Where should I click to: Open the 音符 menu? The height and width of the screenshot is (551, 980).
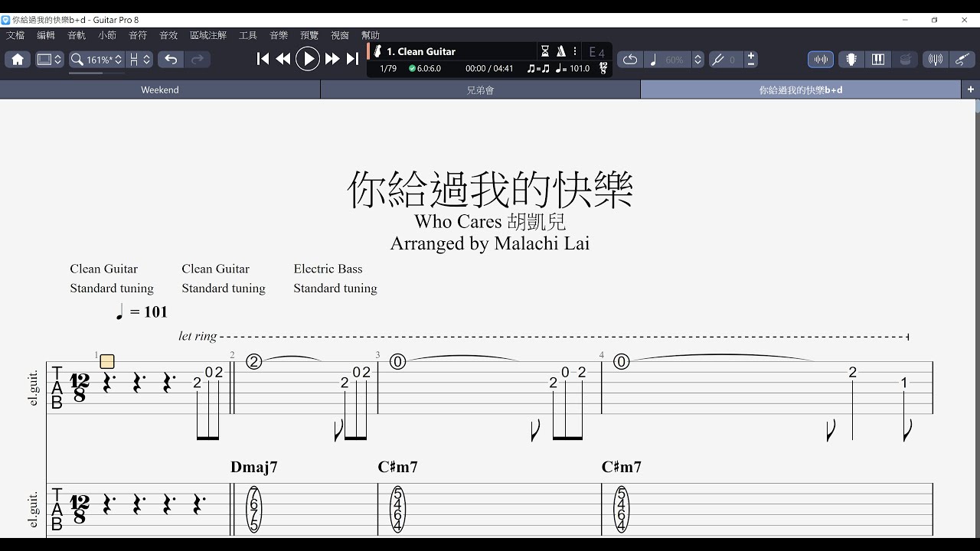138,35
